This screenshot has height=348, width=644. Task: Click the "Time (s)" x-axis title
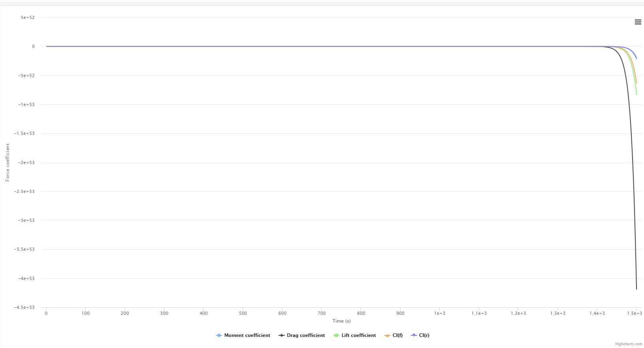pyautogui.click(x=342, y=321)
